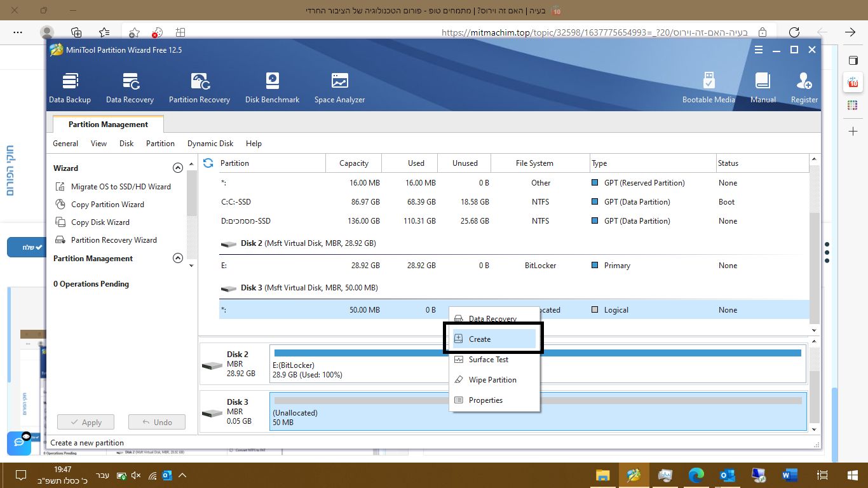Select the Unallocated 50 MB bar in disk map
The width and height of the screenshot is (868, 488).
[538, 411]
